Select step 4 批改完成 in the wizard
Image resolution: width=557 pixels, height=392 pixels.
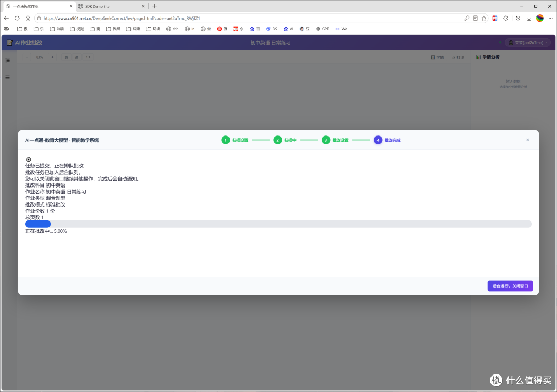tap(387, 140)
